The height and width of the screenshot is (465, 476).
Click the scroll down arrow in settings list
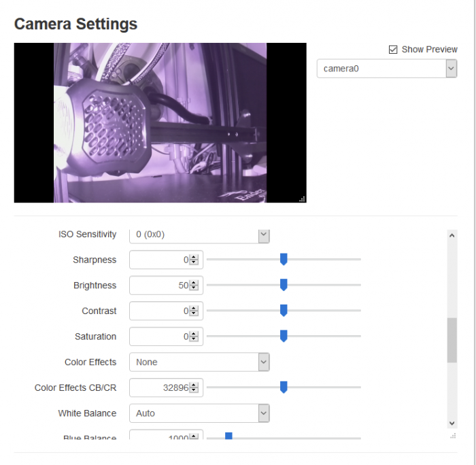pos(452,423)
